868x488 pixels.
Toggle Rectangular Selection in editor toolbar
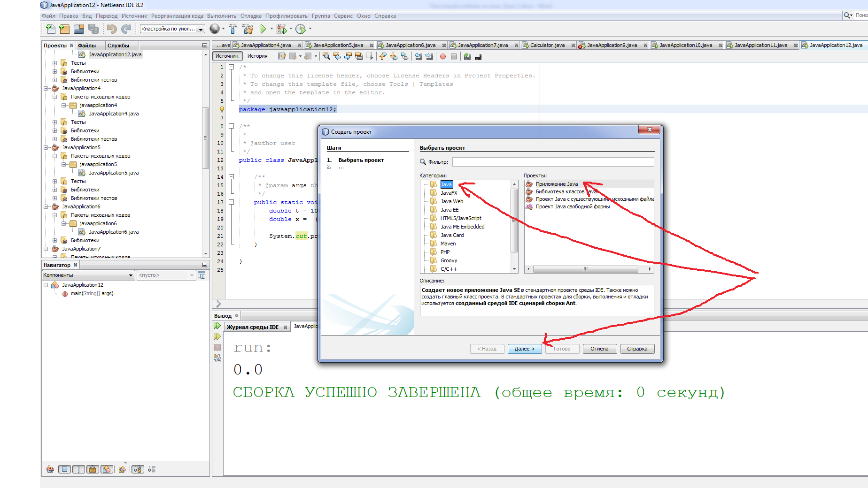(370, 56)
